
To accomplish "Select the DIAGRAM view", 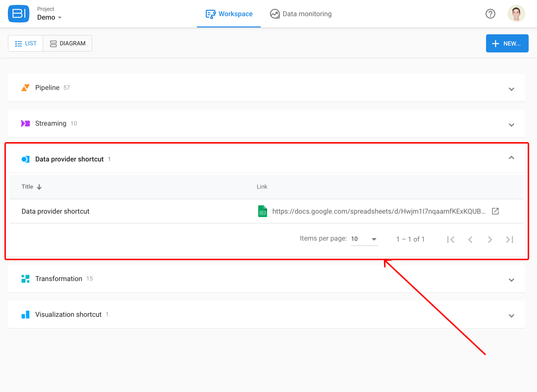I will click(x=67, y=43).
